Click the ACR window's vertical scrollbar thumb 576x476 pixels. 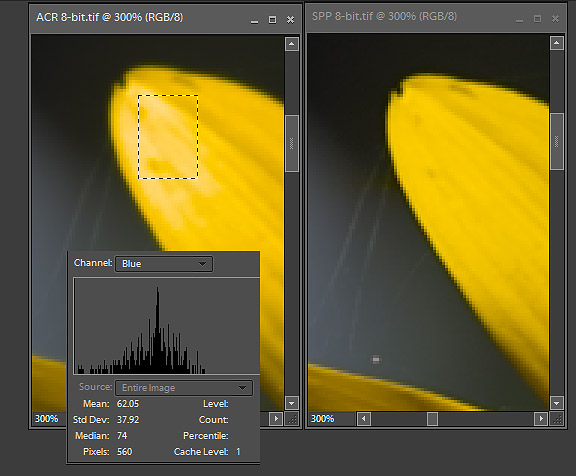(292, 143)
